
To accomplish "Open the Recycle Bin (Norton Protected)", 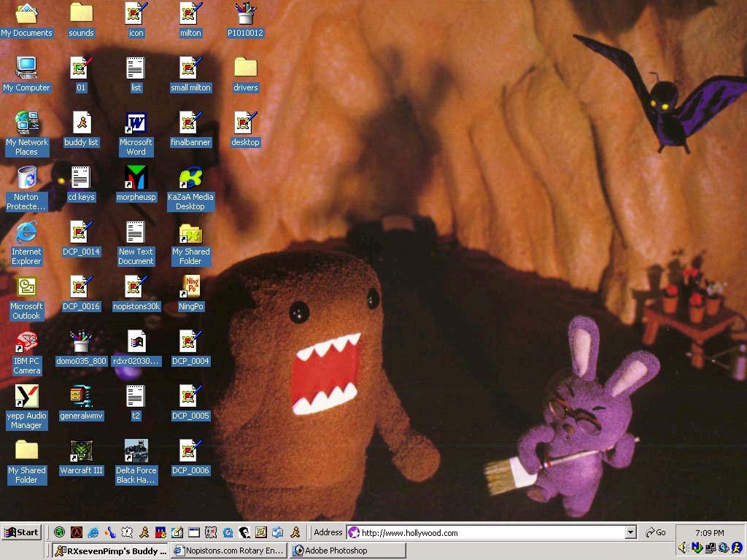I will click(x=26, y=178).
